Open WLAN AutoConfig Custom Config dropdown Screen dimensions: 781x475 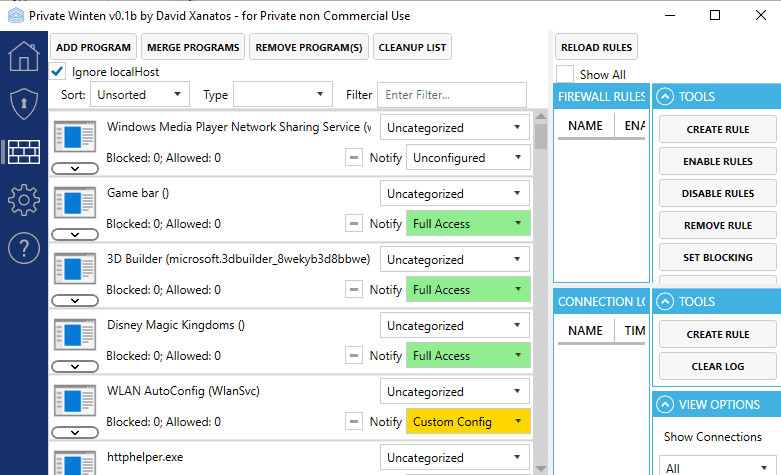pos(468,421)
